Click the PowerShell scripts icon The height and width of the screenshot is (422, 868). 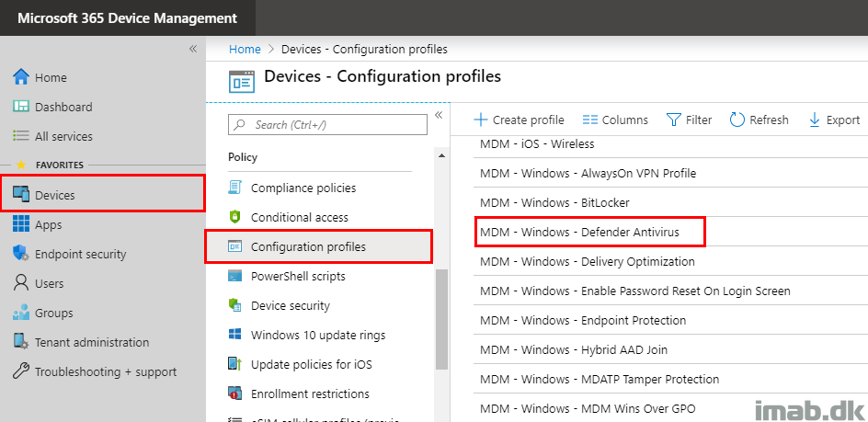[x=234, y=276]
